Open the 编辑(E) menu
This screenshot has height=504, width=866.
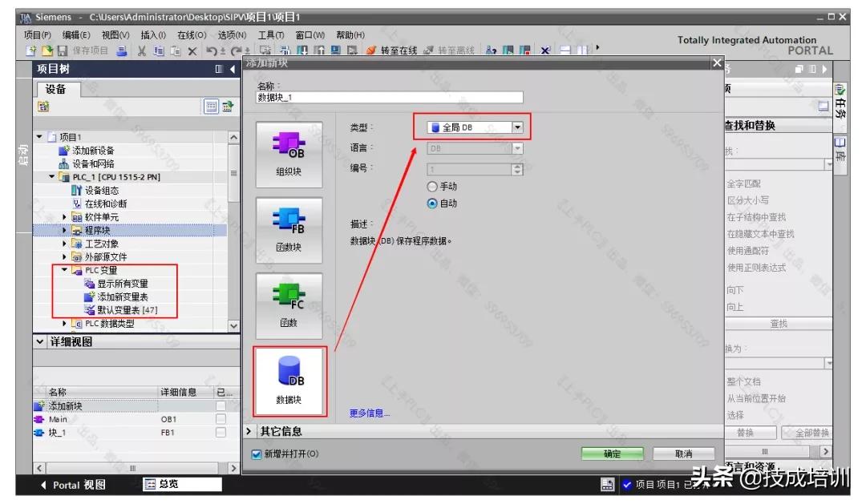[76, 34]
